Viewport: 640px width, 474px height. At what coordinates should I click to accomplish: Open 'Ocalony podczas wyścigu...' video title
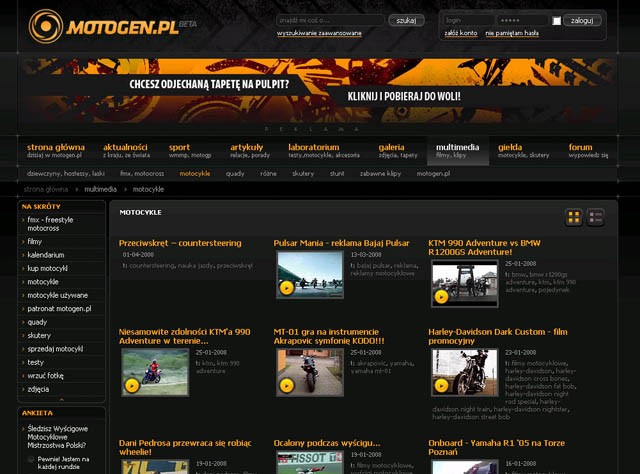(x=327, y=443)
